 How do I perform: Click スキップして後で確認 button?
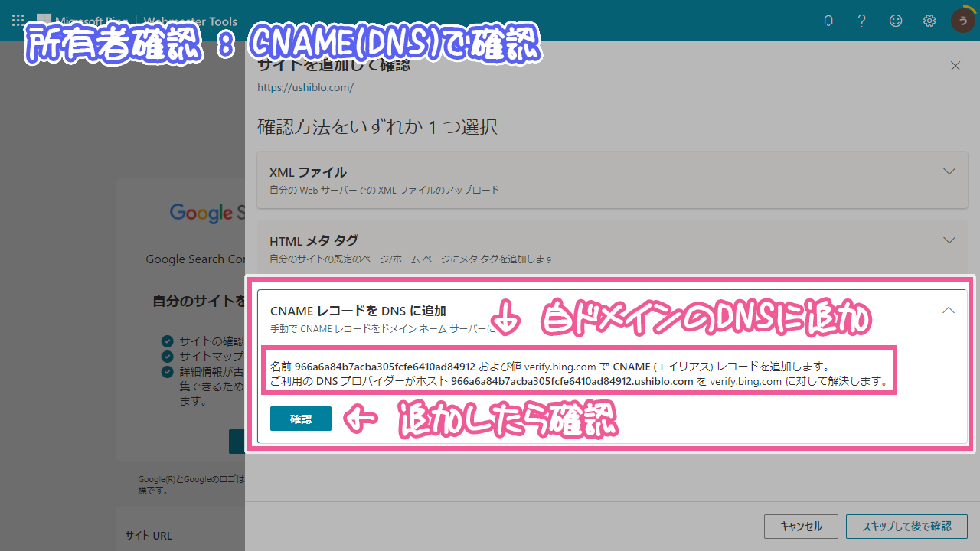[906, 527]
